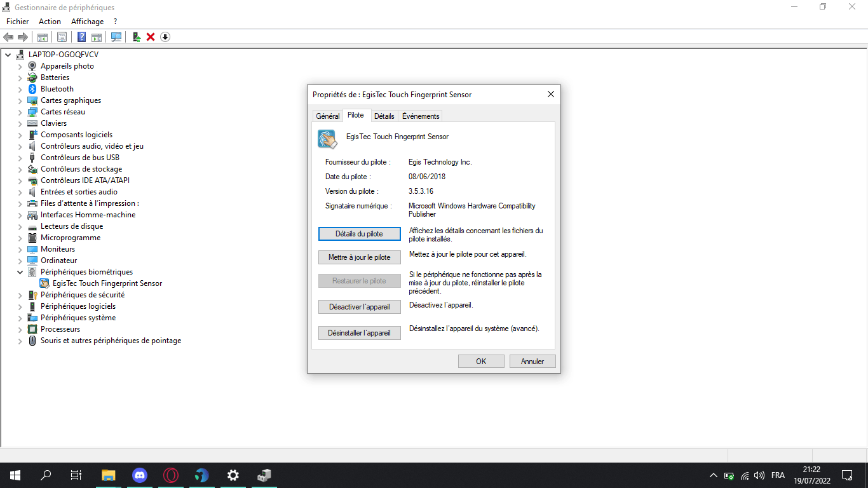
Task: Expand the Cartes réseau category
Action: pos(20,112)
